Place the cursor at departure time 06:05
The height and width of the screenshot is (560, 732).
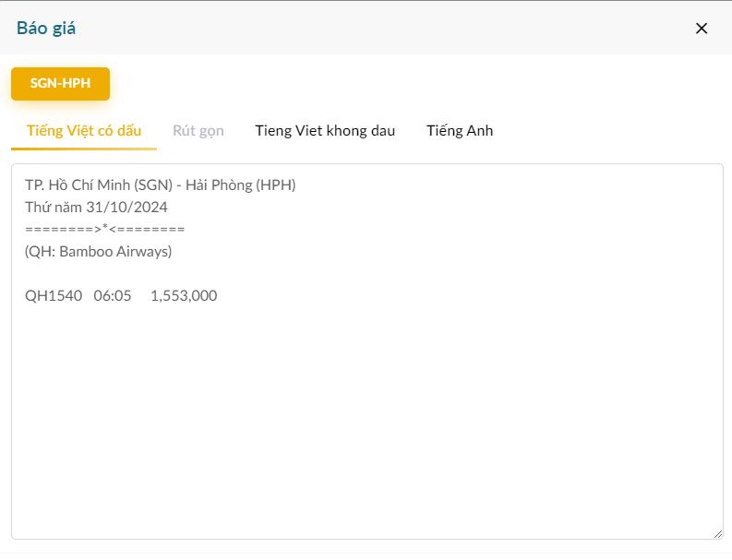[x=113, y=295]
